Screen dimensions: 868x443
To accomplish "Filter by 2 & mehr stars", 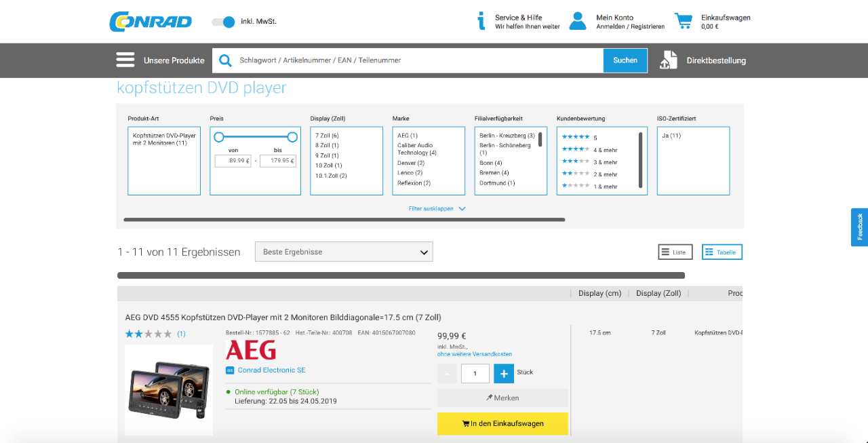I will coord(589,174).
